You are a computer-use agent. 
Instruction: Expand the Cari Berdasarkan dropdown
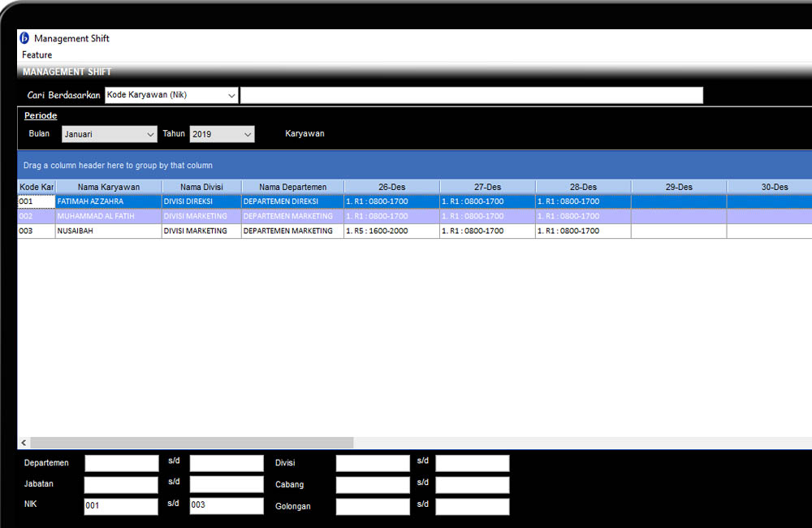231,96
